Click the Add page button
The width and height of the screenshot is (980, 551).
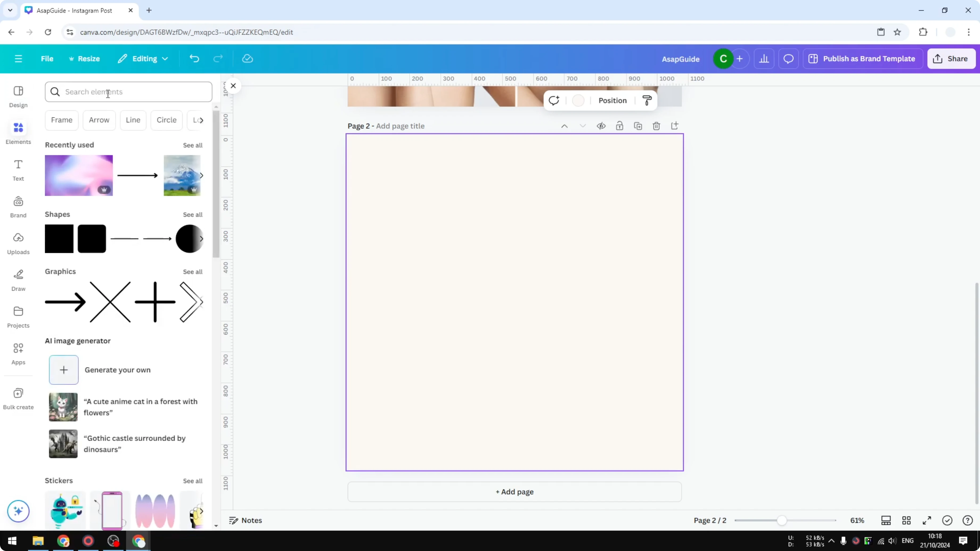(x=514, y=492)
